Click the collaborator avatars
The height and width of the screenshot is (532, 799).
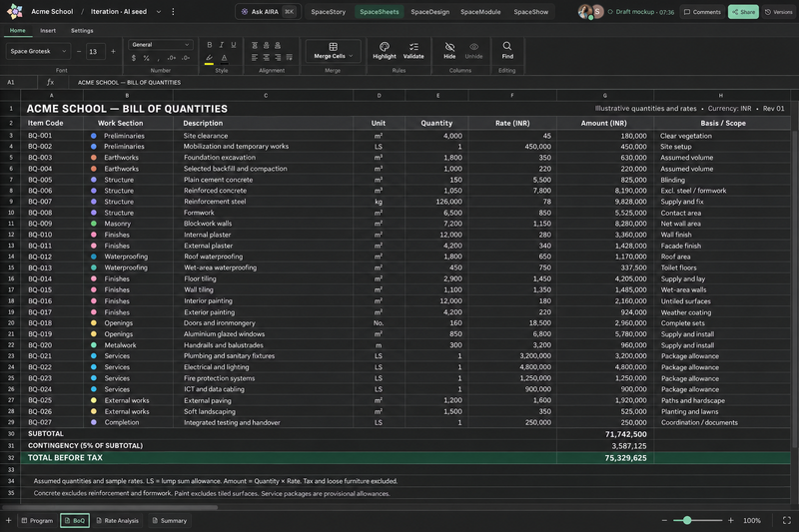click(591, 11)
